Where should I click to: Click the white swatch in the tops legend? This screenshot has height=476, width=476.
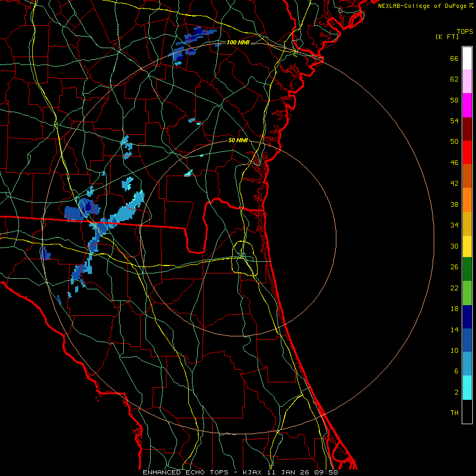pos(467,58)
